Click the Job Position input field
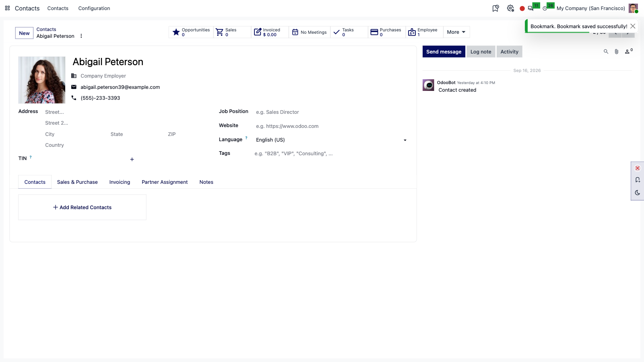 pos(331,112)
